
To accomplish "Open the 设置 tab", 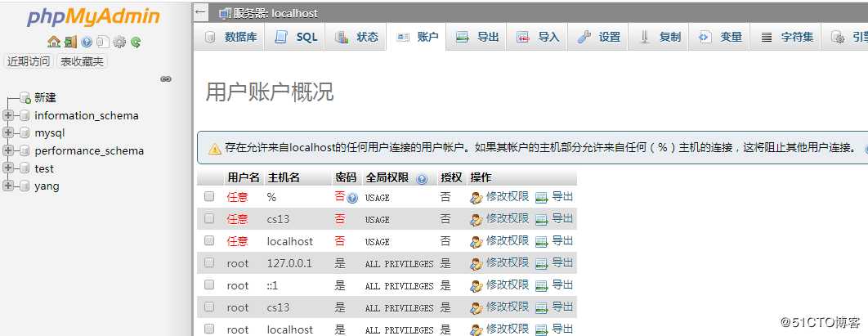I will 598,37.
